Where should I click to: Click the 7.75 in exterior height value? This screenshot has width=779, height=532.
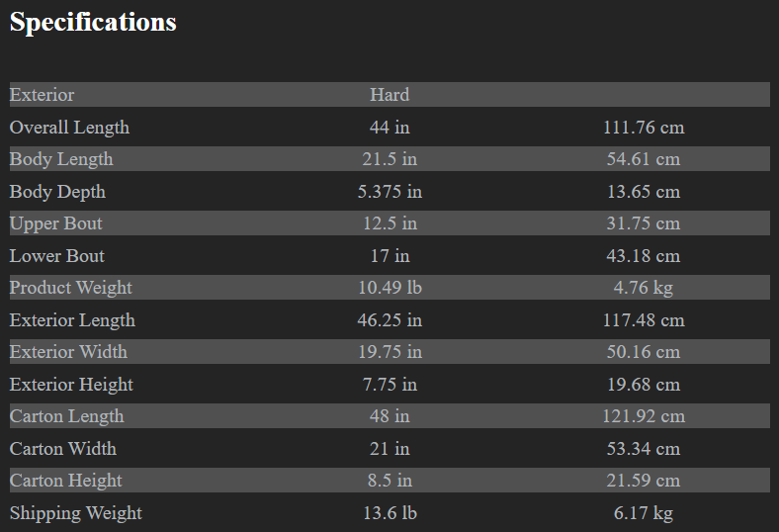(x=389, y=385)
